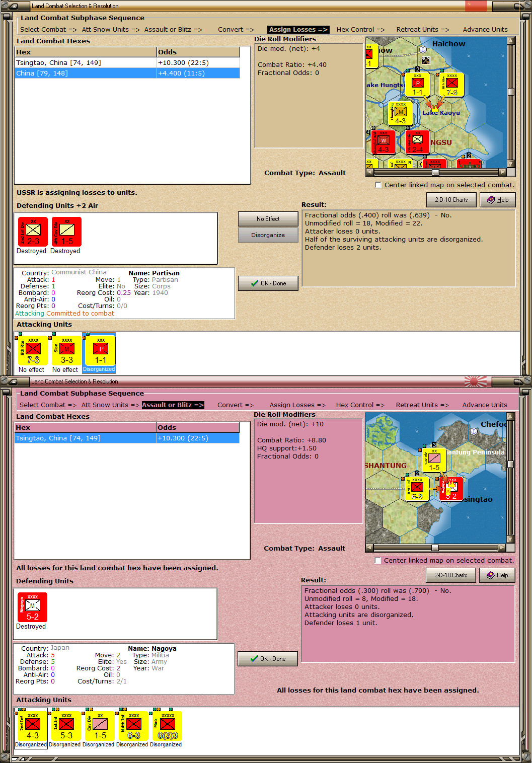This screenshot has width=532, height=763.
Task: Open Help in lower window
Action: click(x=497, y=575)
